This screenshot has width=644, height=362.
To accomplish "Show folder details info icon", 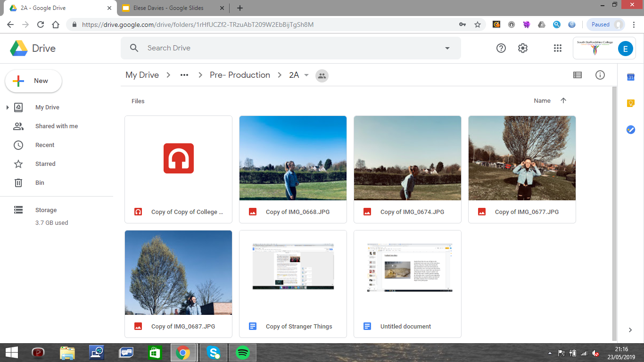I will click(600, 75).
